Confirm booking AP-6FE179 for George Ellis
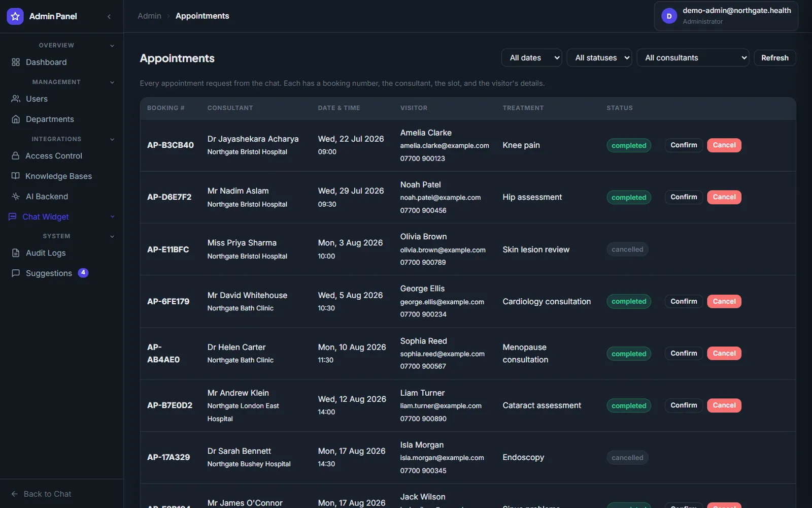The image size is (812, 508). click(684, 301)
